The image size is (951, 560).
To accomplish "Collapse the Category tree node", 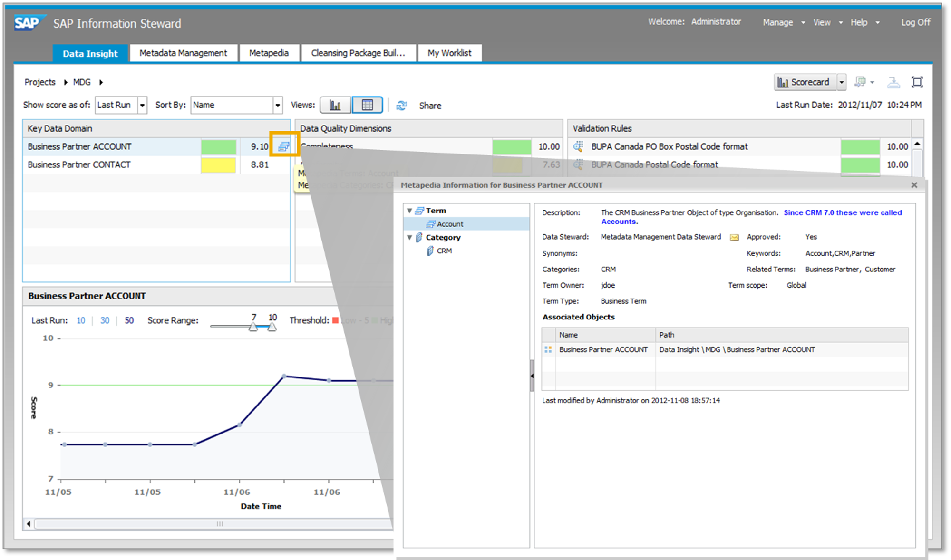I will (x=409, y=237).
